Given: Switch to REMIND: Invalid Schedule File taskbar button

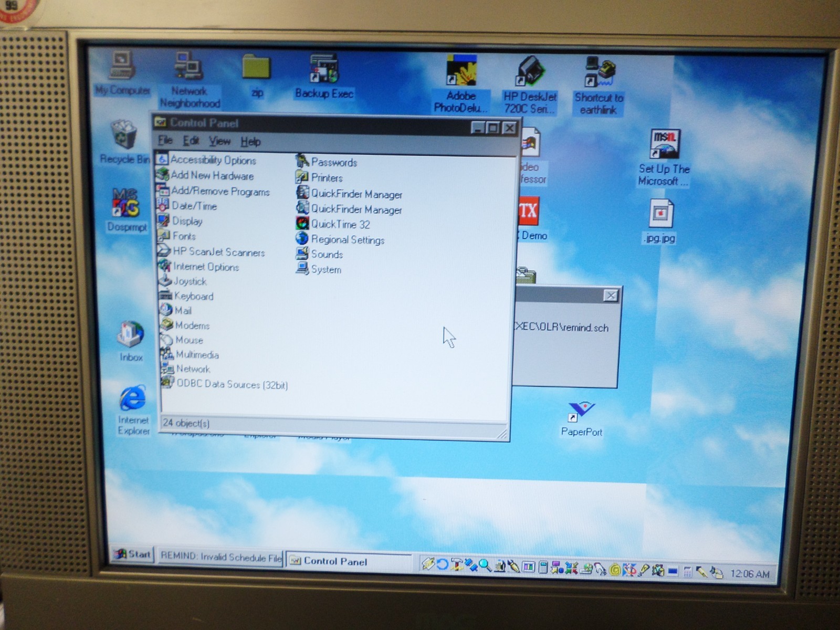Looking at the screenshot, I should (220, 556).
